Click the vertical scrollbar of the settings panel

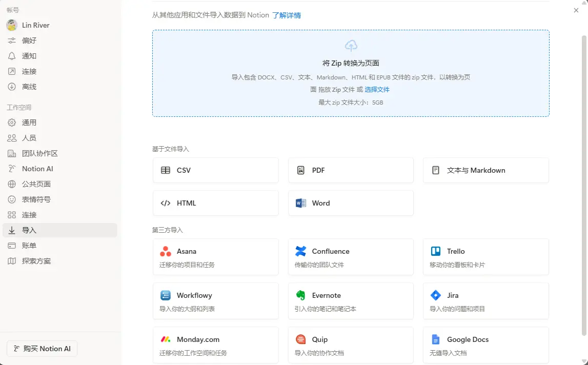[x=584, y=186]
